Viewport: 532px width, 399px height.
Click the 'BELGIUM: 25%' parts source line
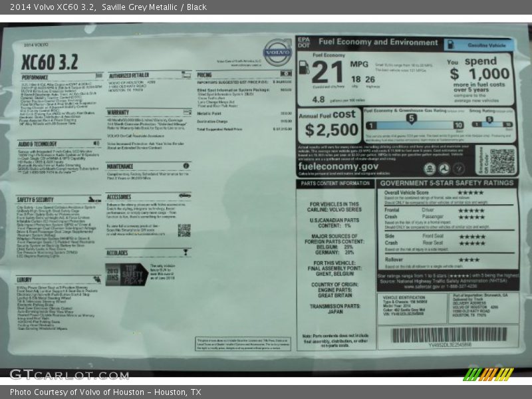click(x=334, y=247)
